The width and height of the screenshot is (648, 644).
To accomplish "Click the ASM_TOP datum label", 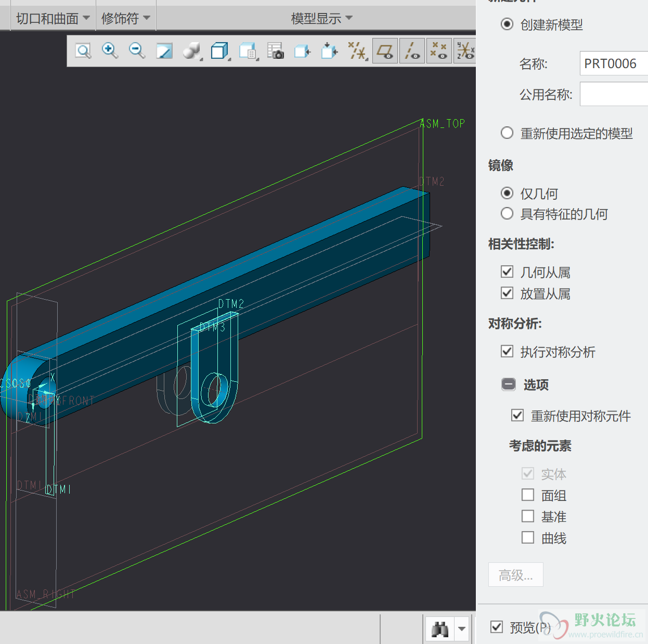I will 442,123.
